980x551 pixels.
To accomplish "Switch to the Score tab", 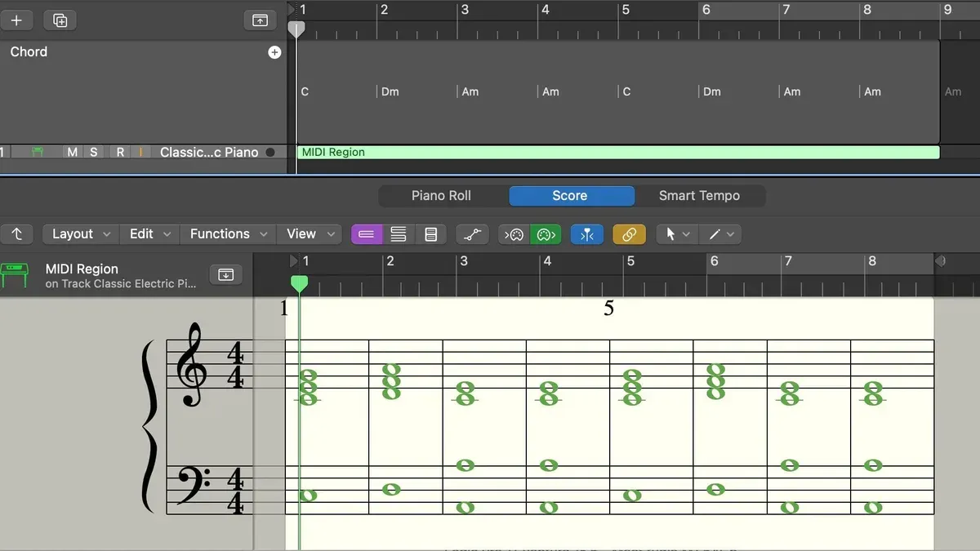I will 570,196.
